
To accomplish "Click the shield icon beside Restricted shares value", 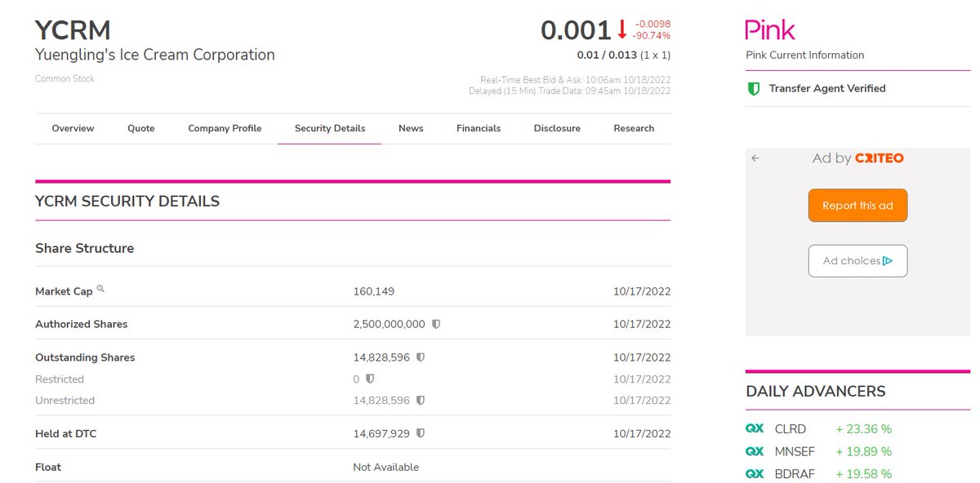I will click(370, 379).
